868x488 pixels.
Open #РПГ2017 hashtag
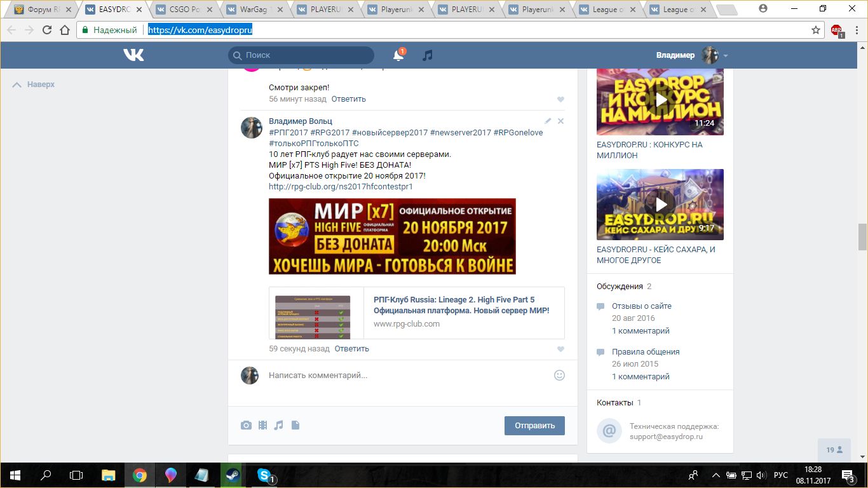coord(288,132)
